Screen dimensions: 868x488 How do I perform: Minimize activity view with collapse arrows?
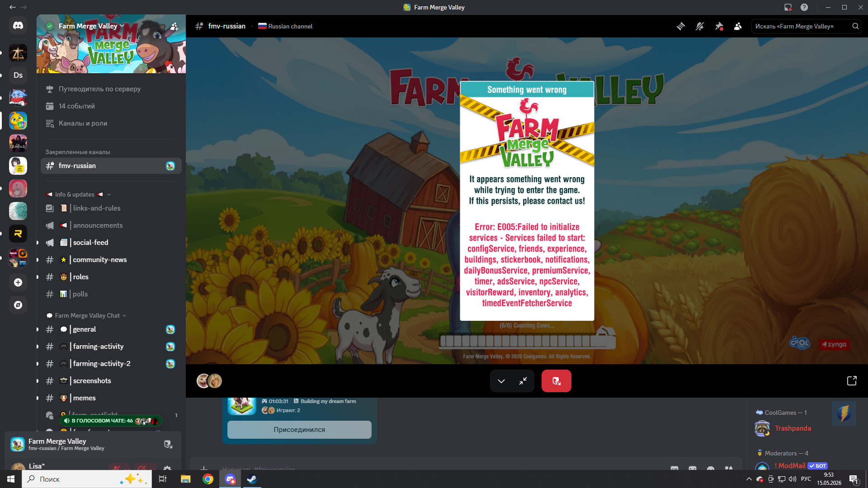[x=523, y=381]
